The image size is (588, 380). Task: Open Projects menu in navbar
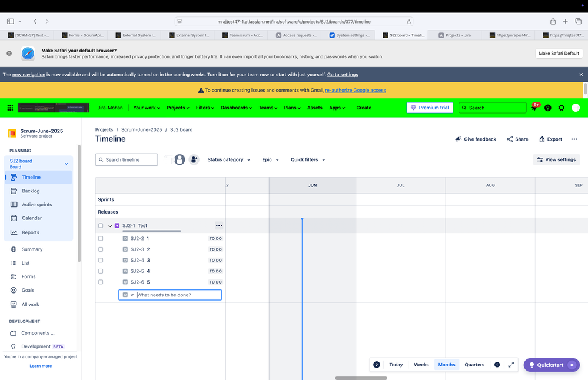(178, 108)
